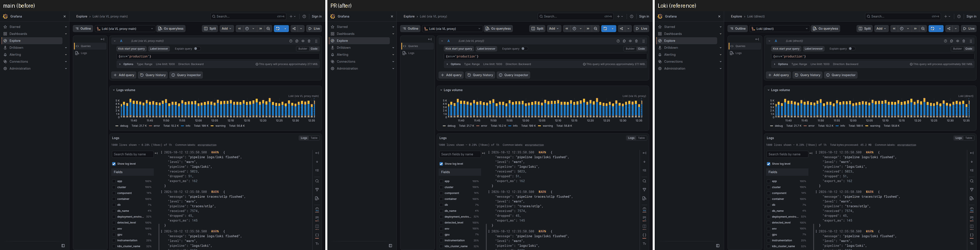The height and width of the screenshot is (250, 980).
Task: Shift time range backward in Loki reference panel
Action: point(894,29)
